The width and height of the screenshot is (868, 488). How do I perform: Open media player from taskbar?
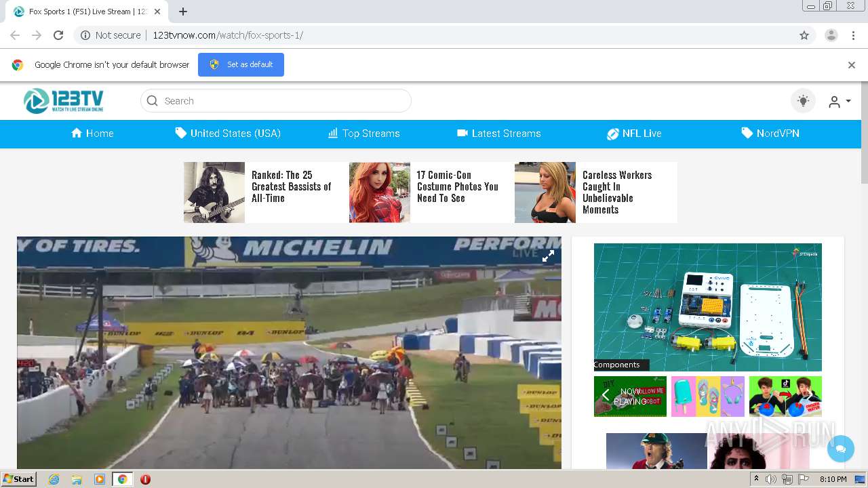[100, 479]
